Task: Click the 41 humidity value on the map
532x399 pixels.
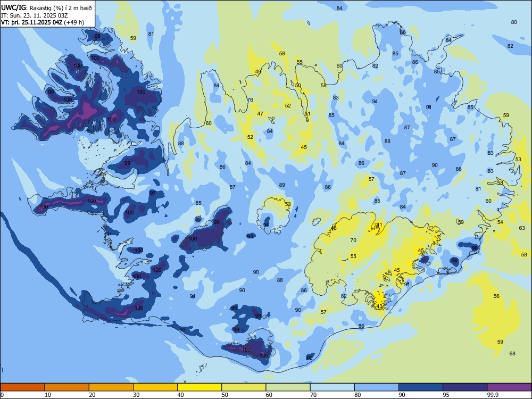Action: 379,225
